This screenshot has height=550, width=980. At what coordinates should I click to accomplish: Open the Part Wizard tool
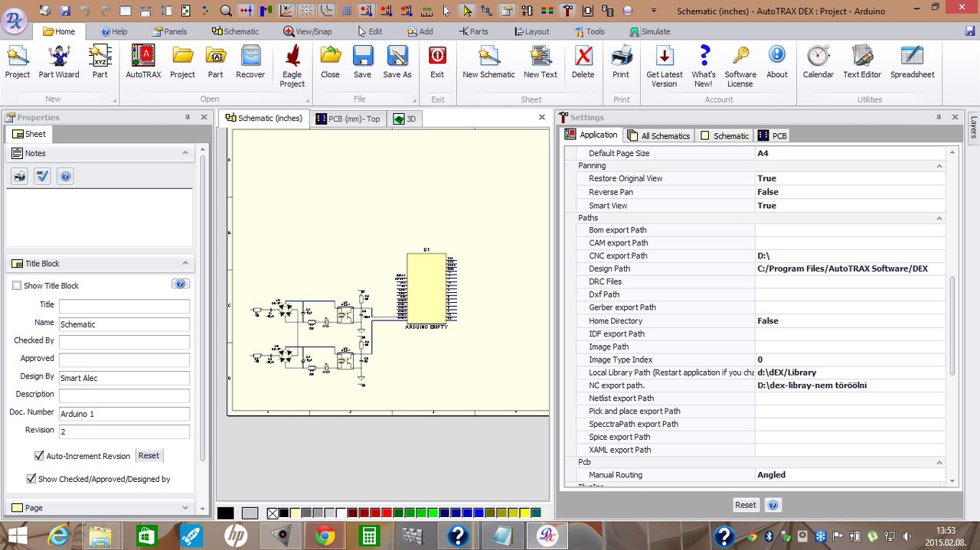(x=59, y=62)
